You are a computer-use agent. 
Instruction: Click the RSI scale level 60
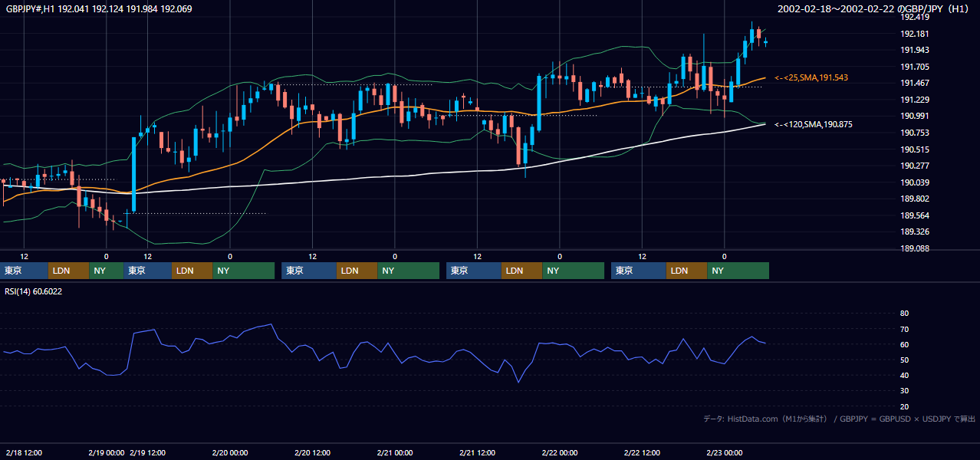tap(904, 344)
